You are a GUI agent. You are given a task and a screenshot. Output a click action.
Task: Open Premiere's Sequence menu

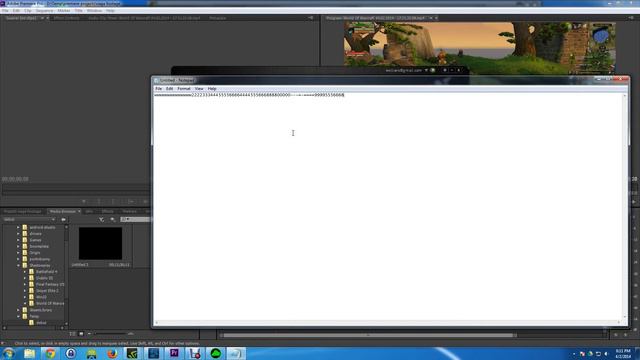44,11
